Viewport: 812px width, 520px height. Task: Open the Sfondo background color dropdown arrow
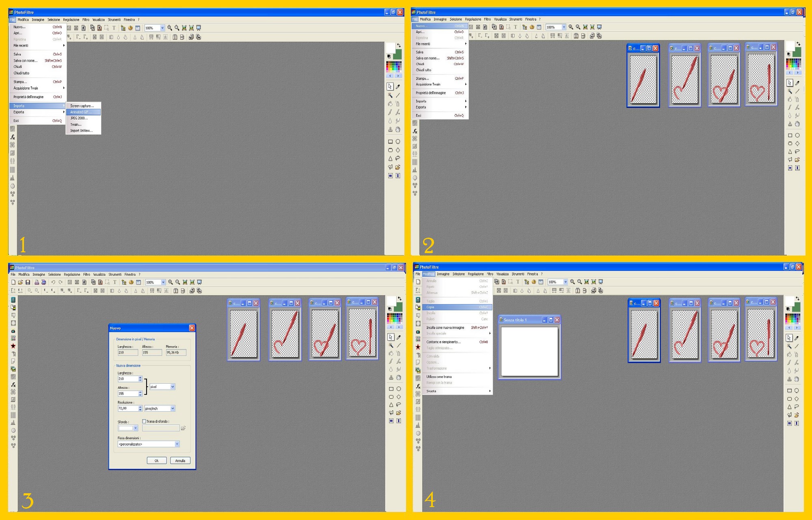pos(136,428)
